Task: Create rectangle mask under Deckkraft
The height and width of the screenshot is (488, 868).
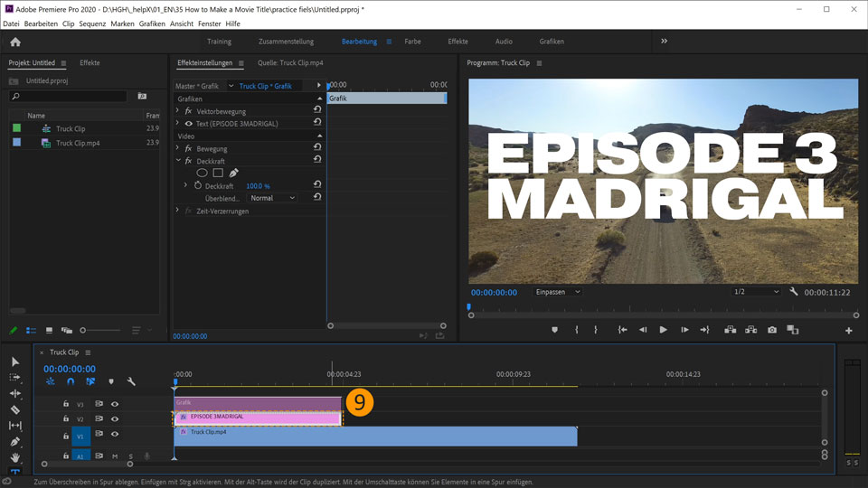Action: 218,174
